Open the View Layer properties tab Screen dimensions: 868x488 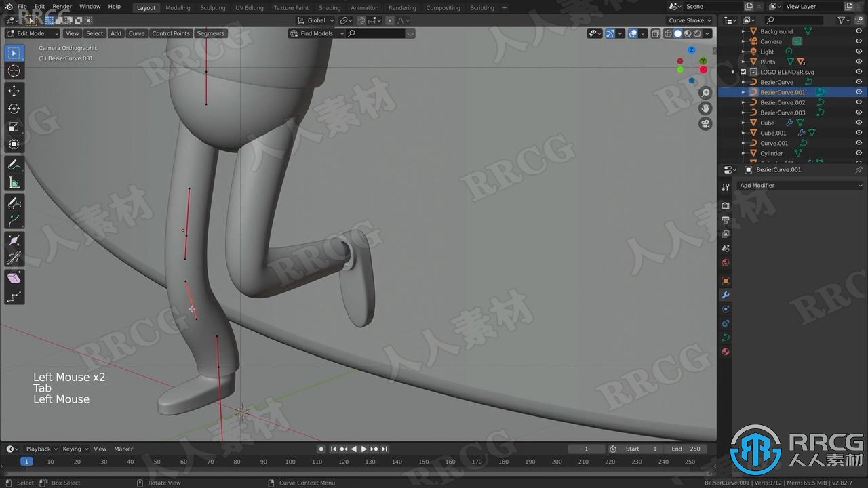[726, 234]
